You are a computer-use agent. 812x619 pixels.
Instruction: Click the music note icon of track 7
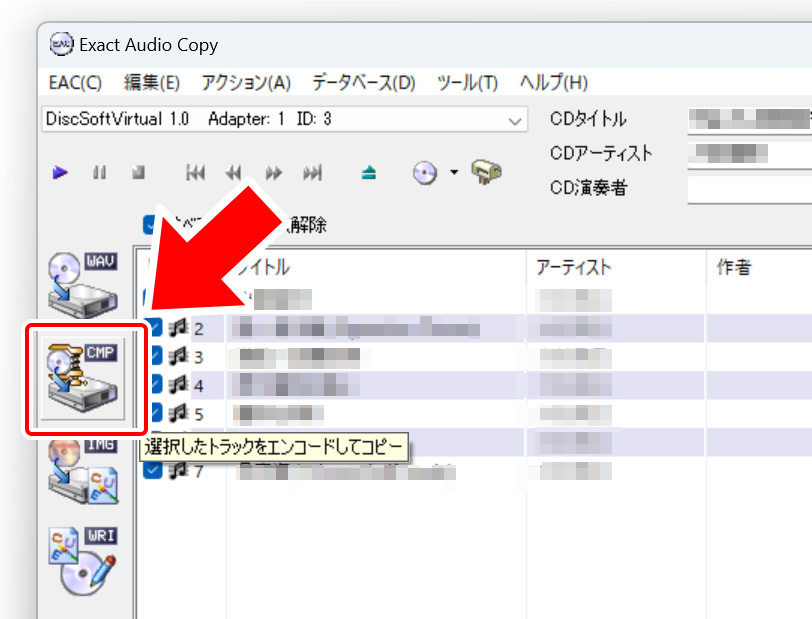178,470
